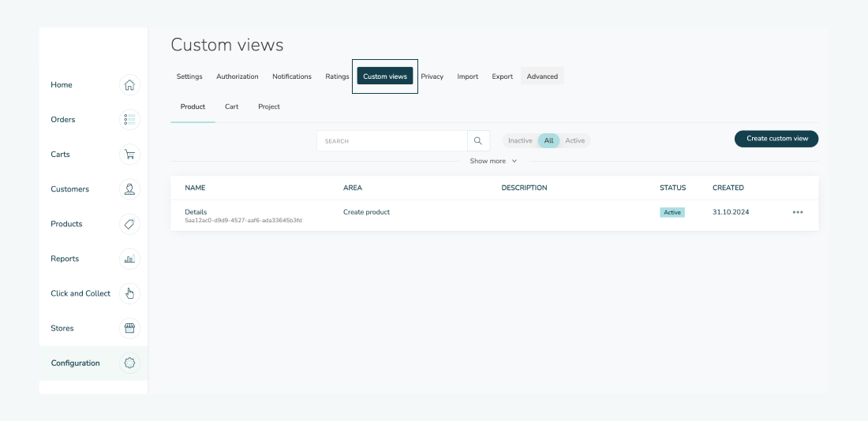
Task: Open the Advanced tab
Action: click(542, 76)
